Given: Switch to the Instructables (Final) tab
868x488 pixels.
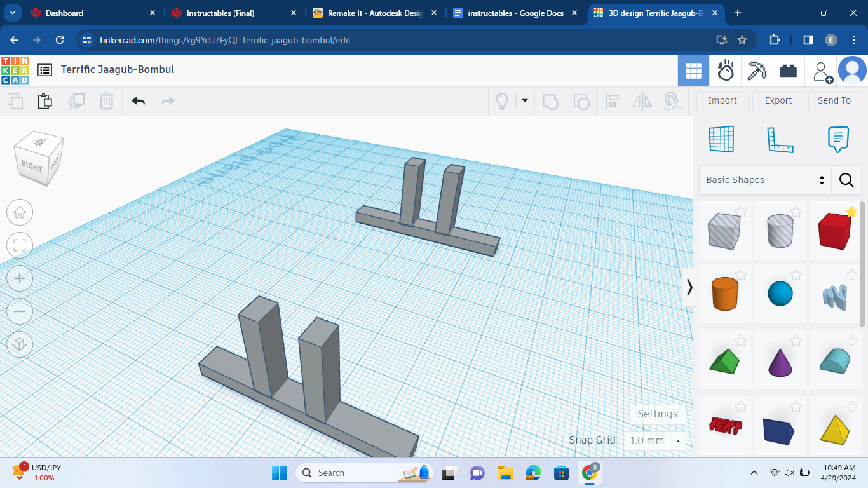Looking at the screenshot, I should point(234,13).
